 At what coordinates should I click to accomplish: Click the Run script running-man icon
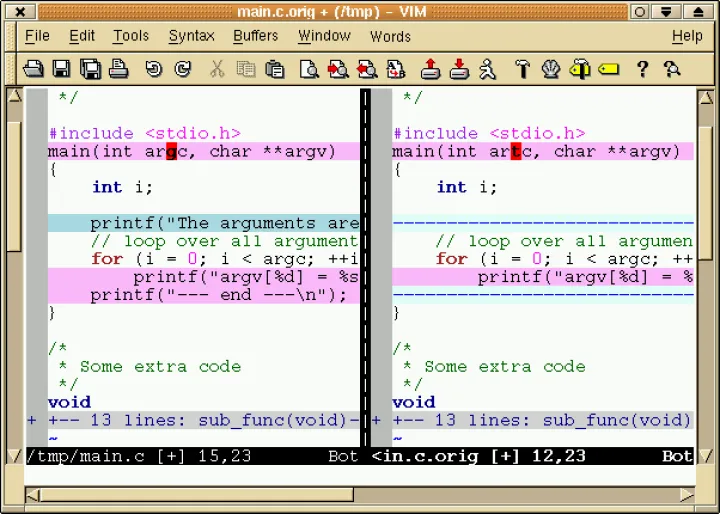(x=487, y=69)
